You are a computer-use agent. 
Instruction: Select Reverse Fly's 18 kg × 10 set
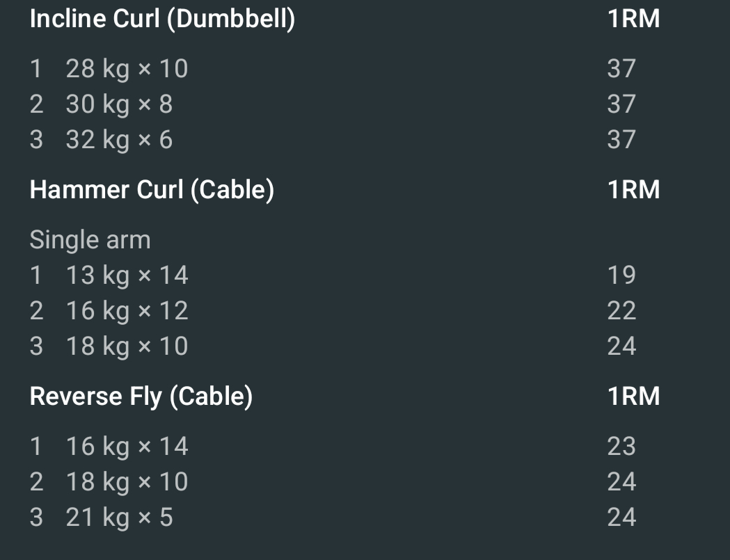tap(127, 481)
